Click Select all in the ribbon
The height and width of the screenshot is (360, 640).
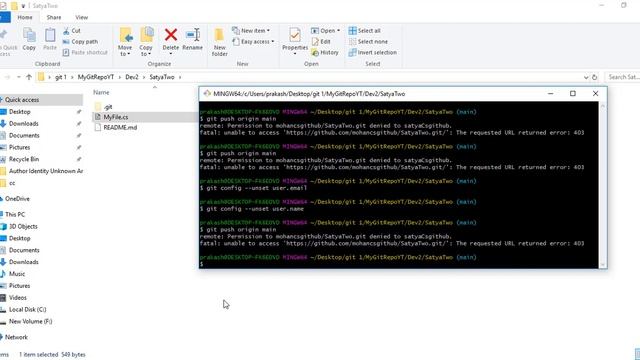[x=364, y=31]
